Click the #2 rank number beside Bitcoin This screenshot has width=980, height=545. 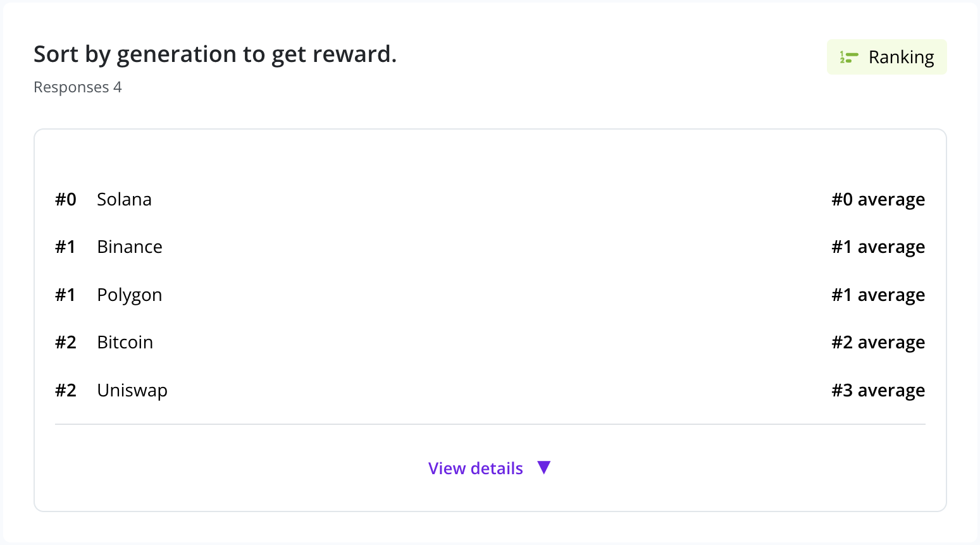(x=66, y=342)
